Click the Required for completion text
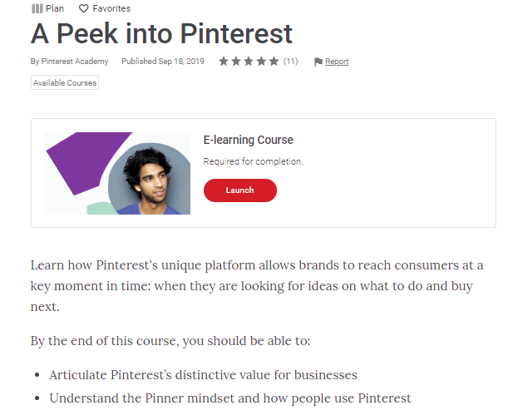 (x=253, y=161)
